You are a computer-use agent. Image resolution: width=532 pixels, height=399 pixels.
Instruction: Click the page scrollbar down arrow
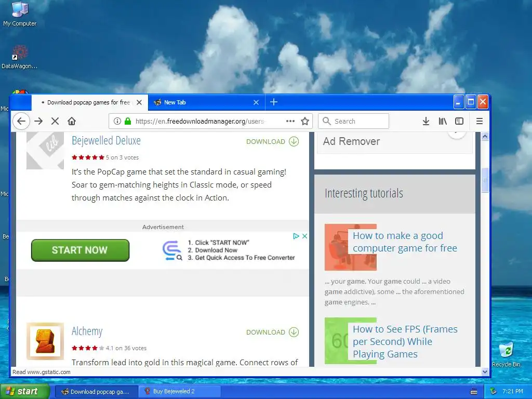point(485,372)
